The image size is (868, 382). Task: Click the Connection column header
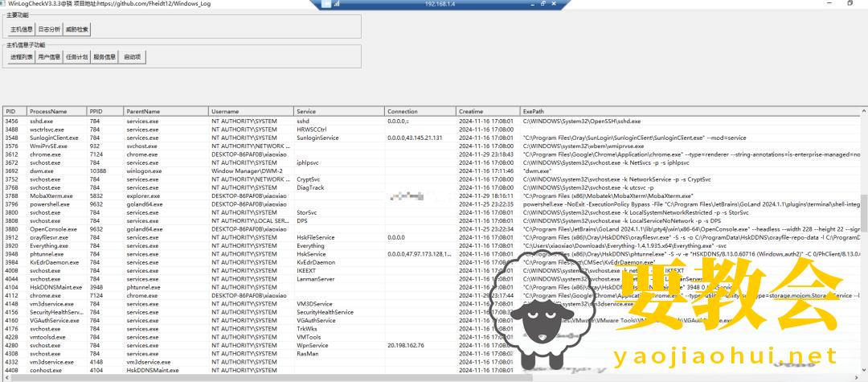418,111
